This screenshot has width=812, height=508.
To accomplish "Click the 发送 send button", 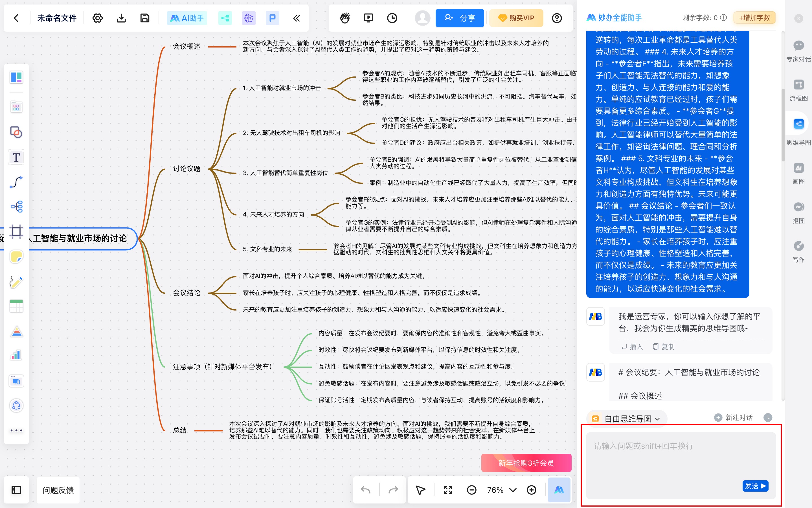I will 755,486.
